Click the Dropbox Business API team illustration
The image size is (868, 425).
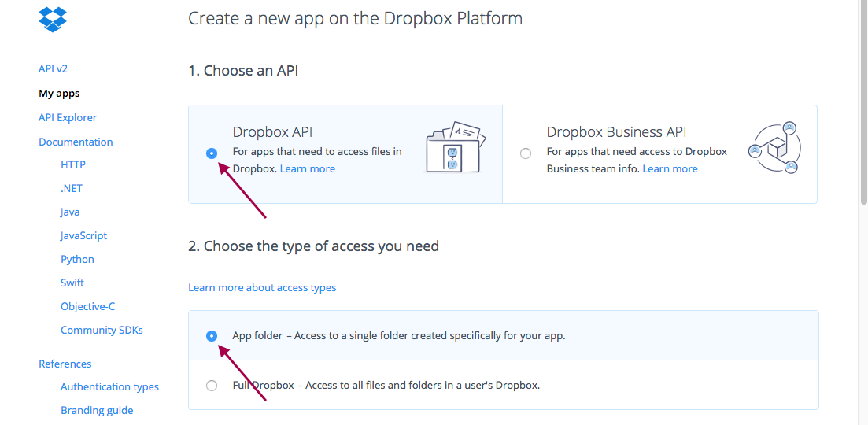click(x=774, y=148)
